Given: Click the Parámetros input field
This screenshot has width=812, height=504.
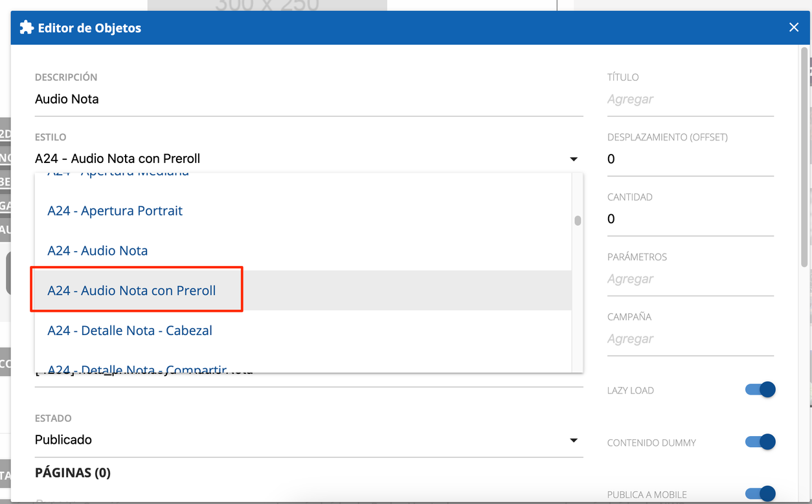Looking at the screenshot, I should [690, 279].
